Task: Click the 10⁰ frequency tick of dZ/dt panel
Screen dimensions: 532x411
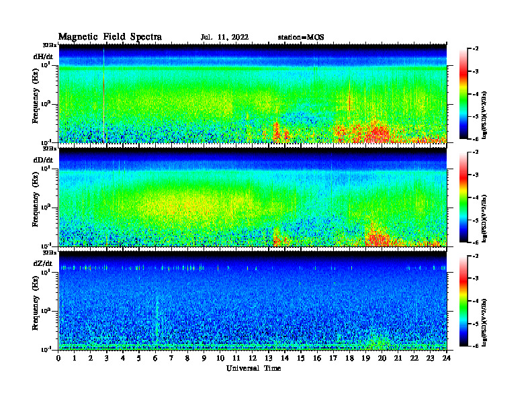Action: [47, 311]
